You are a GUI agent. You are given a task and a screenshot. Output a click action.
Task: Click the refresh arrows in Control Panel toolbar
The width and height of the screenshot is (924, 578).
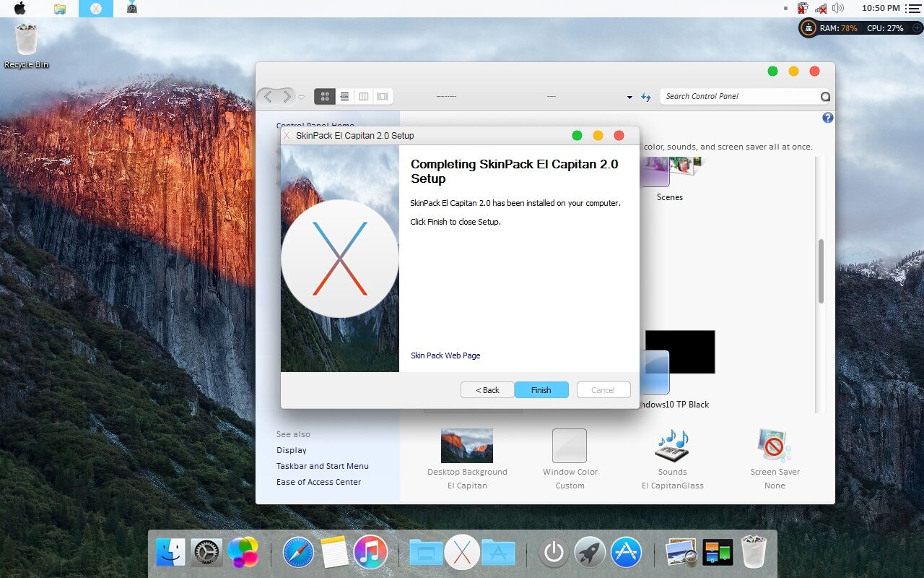(646, 97)
